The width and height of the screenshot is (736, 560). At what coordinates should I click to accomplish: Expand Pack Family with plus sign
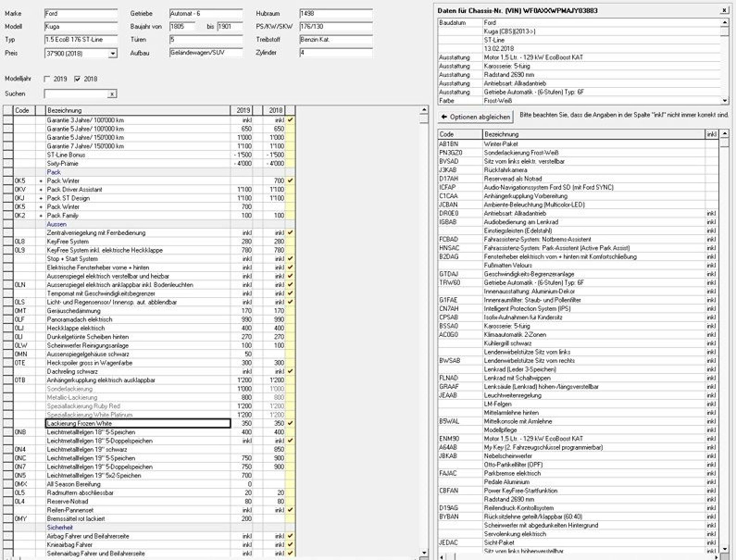pyautogui.click(x=41, y=215)
